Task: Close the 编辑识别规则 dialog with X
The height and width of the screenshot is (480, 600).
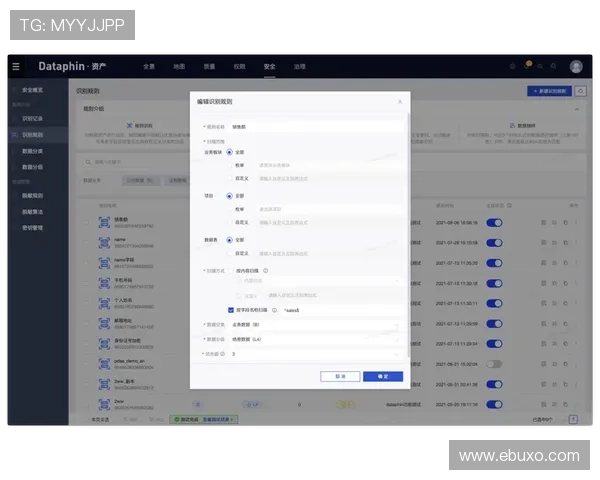Action: [x=400, y=101]
